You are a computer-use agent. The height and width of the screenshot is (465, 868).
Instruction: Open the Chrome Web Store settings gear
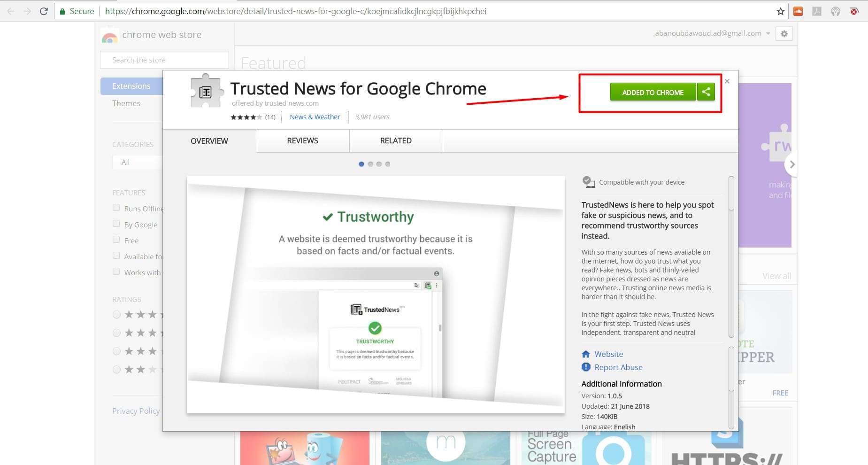(784, 33)
